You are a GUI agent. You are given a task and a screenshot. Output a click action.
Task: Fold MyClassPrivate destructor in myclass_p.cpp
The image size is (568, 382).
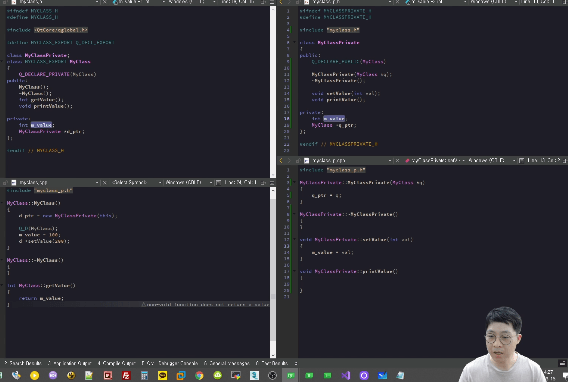295,214
